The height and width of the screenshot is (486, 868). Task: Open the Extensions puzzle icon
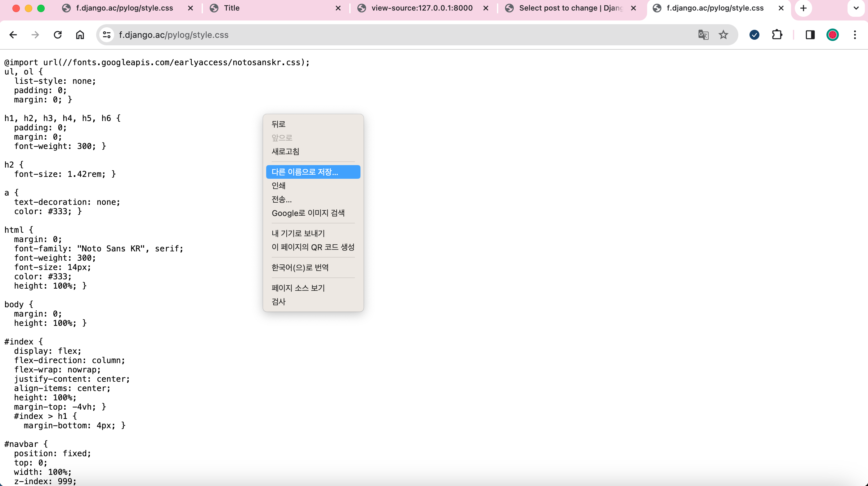(x=777, y=35)
